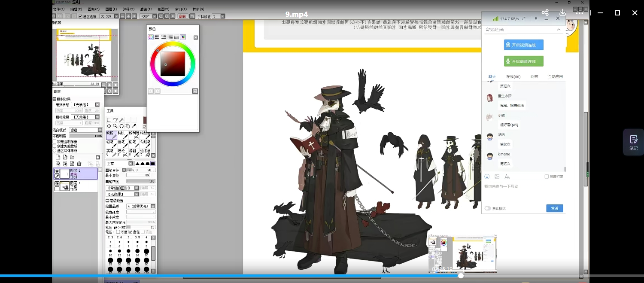This screenshot has width=644, height=283.
Task: Open the brush shape dropdown
Action: (123, 188)
